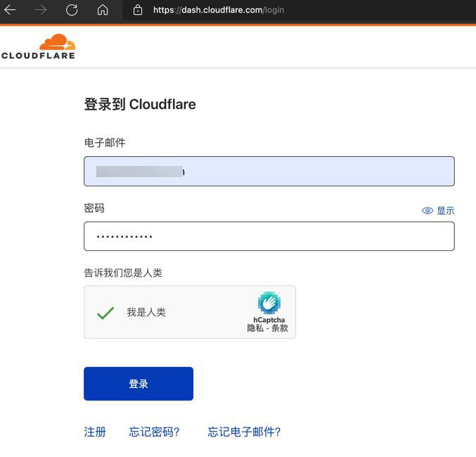
Task: Select the 告诉我们您是人类 label text
Action: [123, 273]
